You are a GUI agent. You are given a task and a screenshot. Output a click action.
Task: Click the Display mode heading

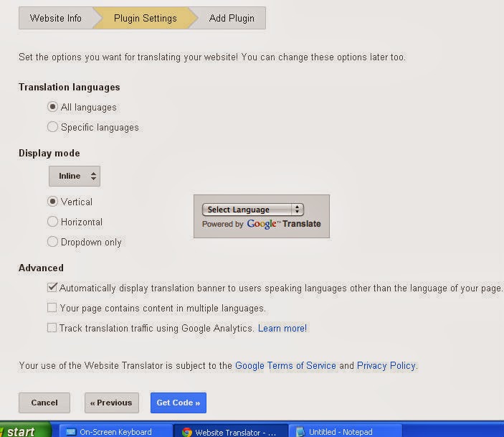[x=49, y=153]
